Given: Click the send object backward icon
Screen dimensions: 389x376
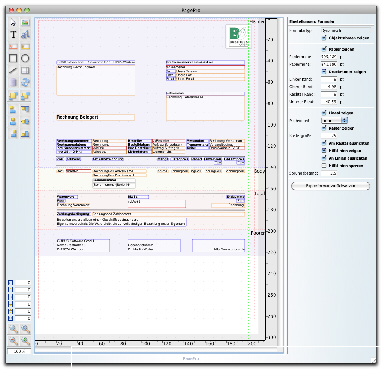Looking at the screenshot, I should point(25,96).
